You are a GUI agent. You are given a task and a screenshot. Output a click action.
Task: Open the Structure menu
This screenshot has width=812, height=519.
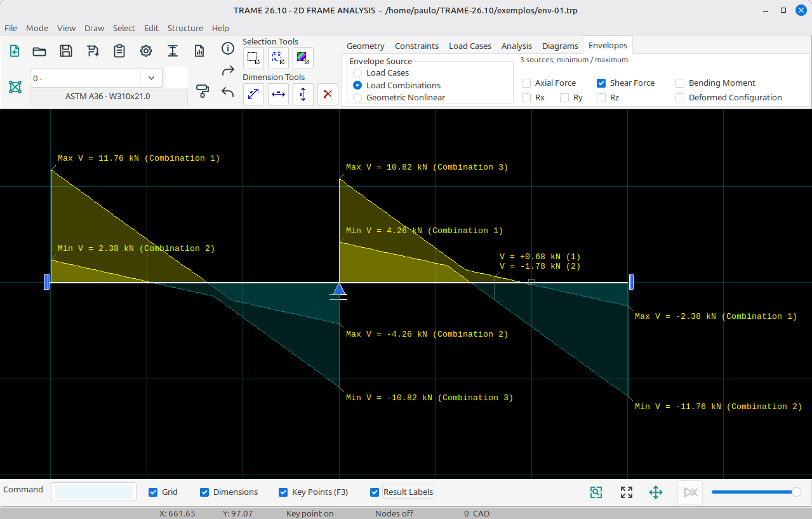coord(185,28)
